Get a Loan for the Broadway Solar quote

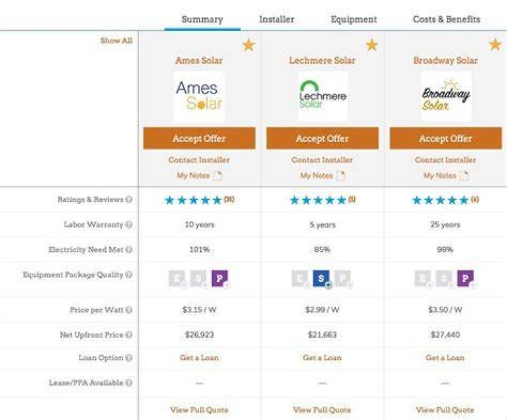[445, 357]
